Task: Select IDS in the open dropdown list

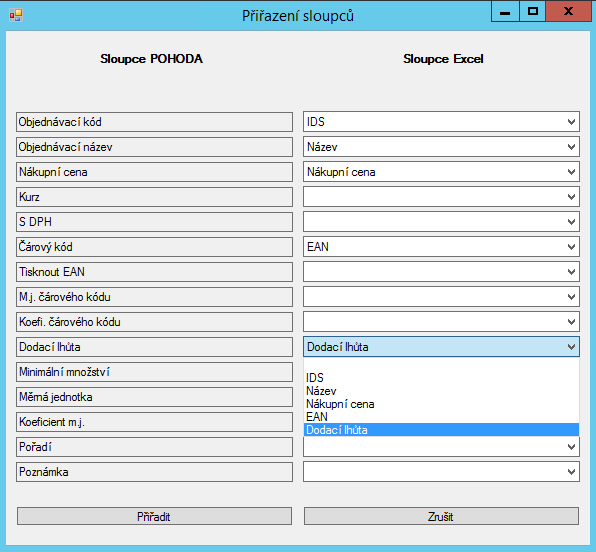Action: [x=441, y=378]
